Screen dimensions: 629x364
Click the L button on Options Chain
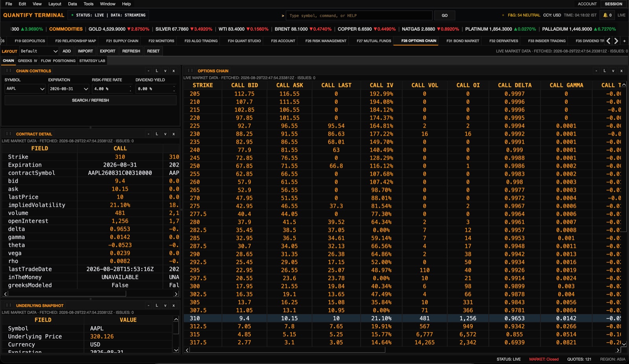[x=605, y=71]
